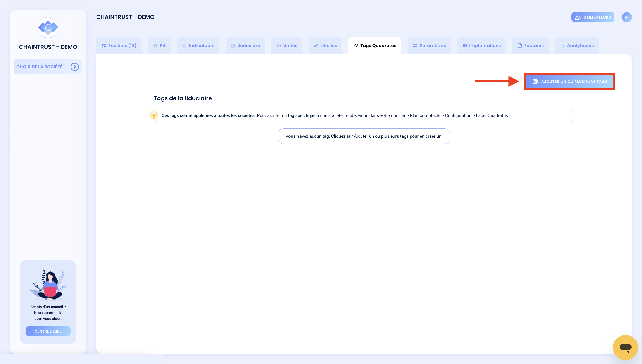
Task: Open the yellow chat support bubble
Action: point(625,347)
